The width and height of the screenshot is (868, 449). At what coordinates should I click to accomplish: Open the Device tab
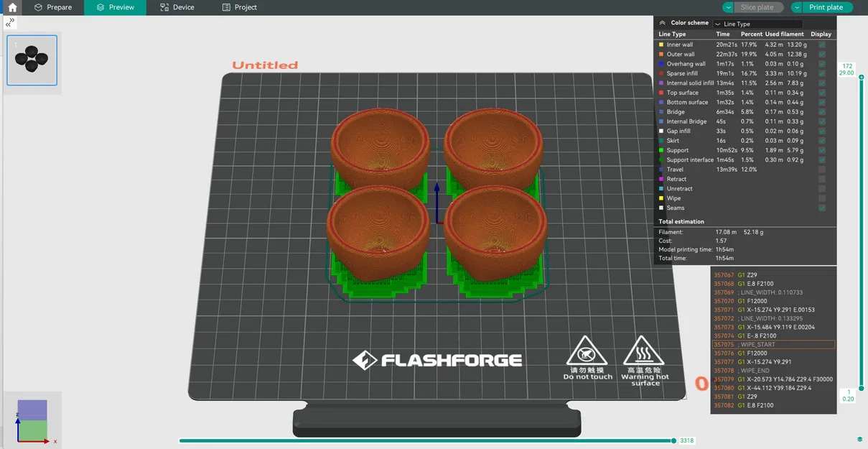pos(177,7)
